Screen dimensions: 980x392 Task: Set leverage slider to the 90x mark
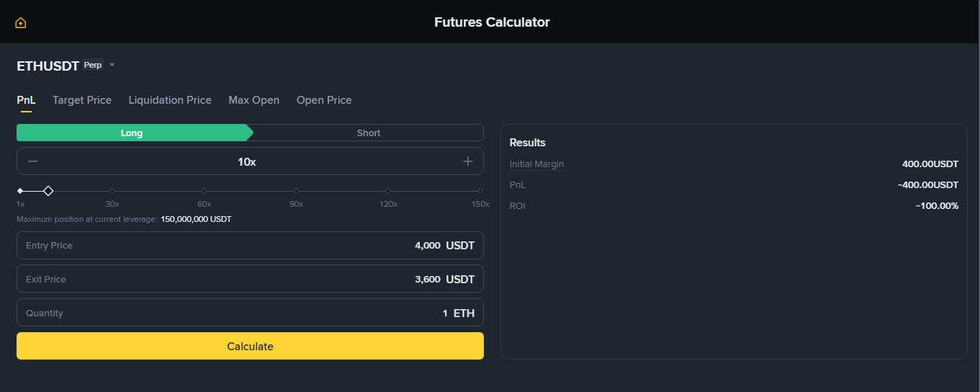point(297,191)
